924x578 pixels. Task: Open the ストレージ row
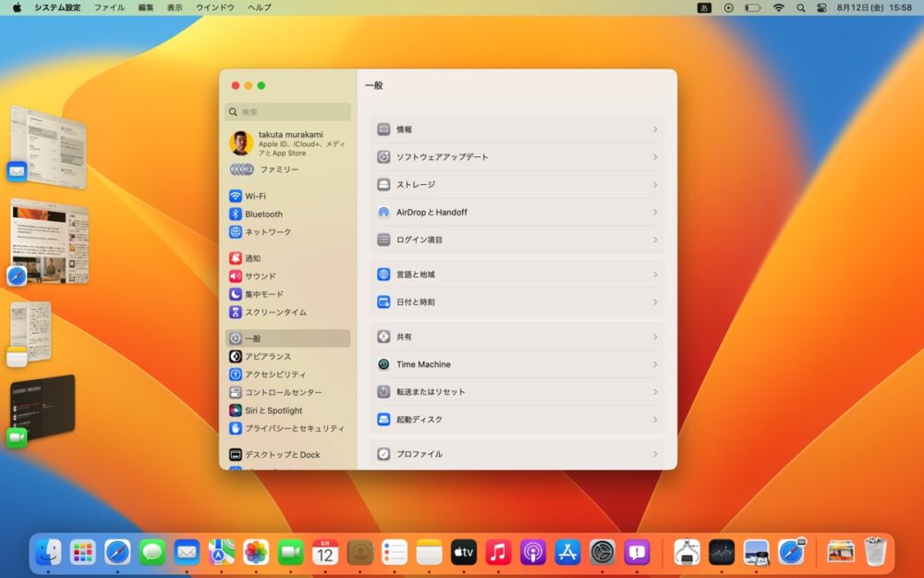pyautogui.click(x=517, y=185)
